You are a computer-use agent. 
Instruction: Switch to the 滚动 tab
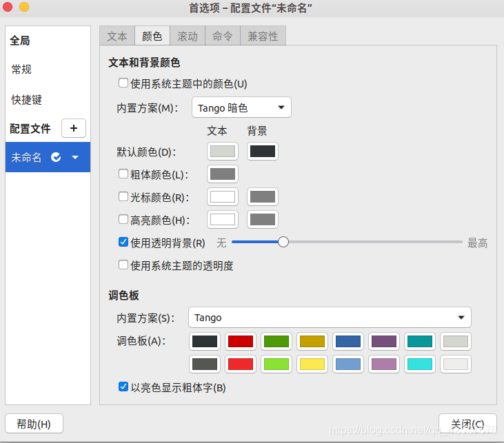click(188, 36)
